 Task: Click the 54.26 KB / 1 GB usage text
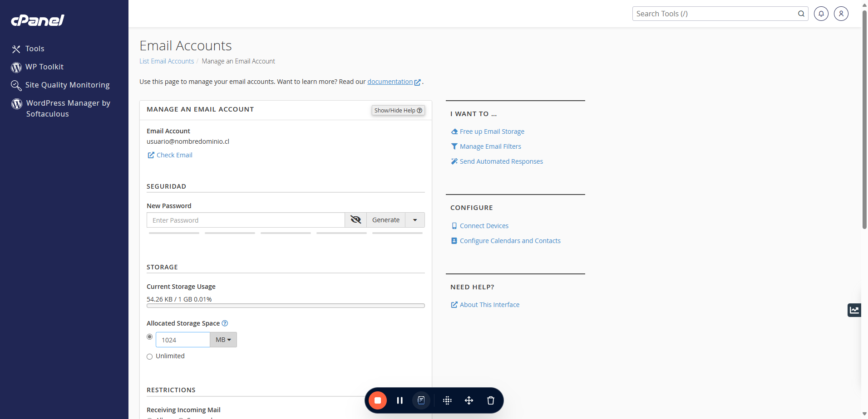(x=179, y=299)
